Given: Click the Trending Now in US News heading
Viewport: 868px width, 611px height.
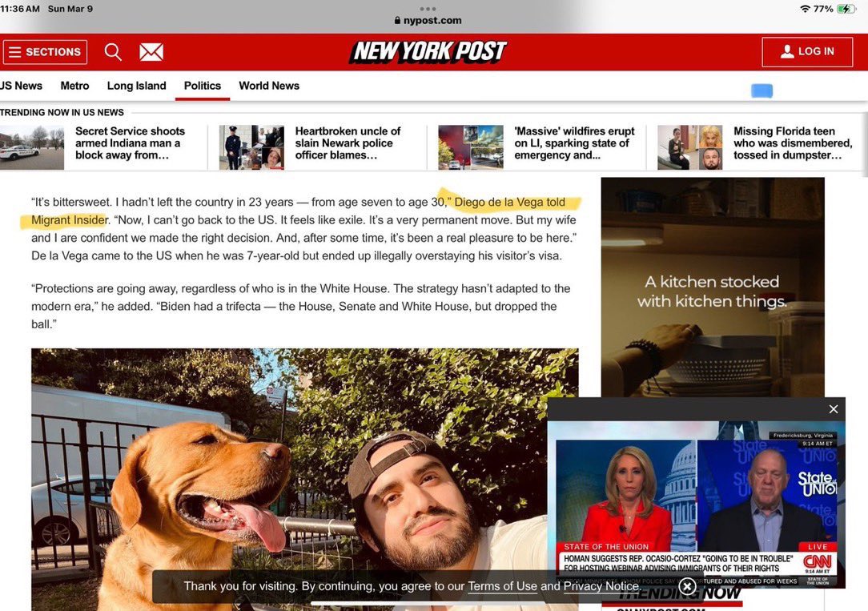Looking at the screenshot, I should point(62,112).
